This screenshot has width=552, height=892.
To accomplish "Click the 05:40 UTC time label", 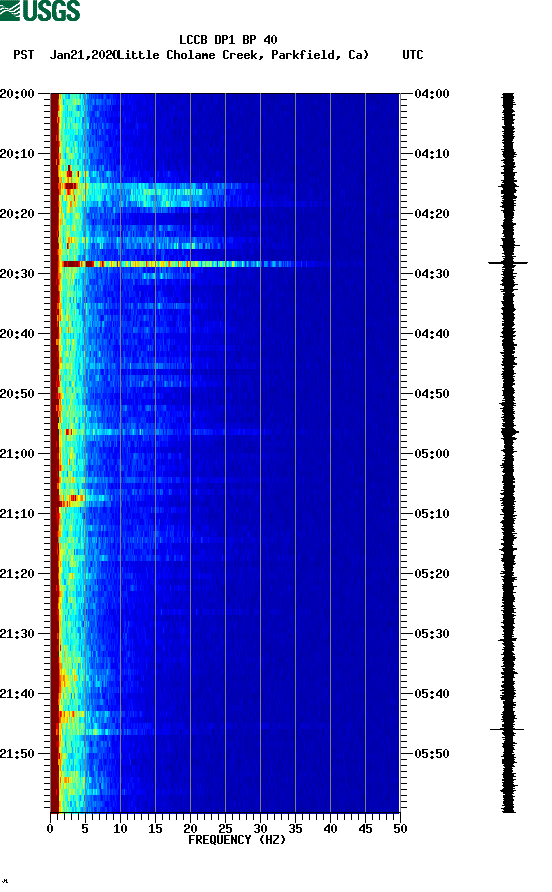I will [432, 694].
